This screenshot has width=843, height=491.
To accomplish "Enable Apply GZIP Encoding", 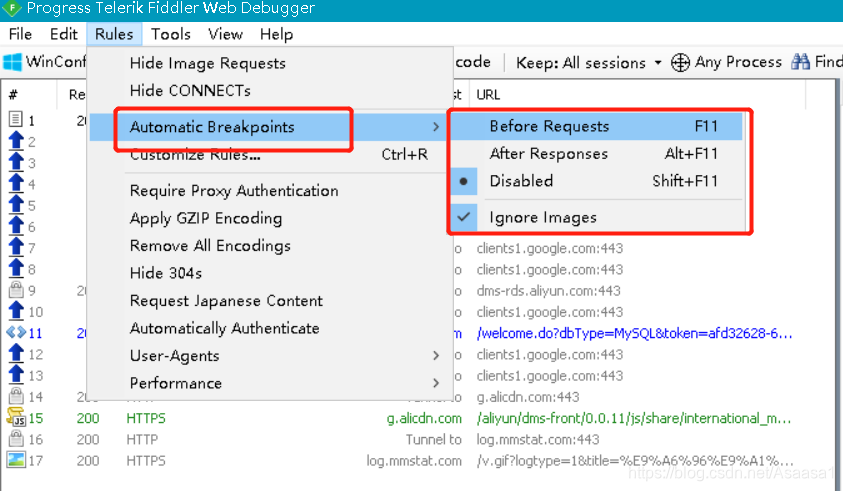I will (x=205, y=218).
